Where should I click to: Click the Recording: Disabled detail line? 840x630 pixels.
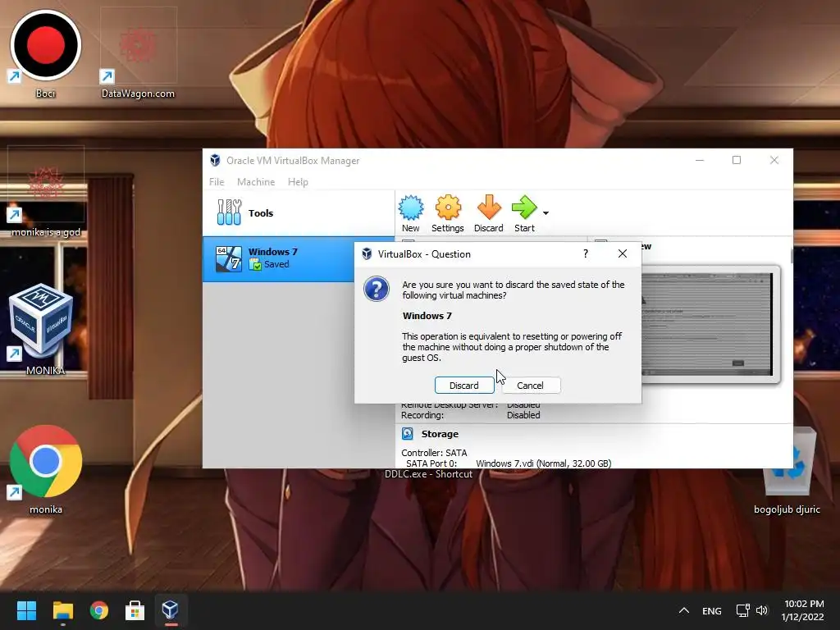tap(470, 415)
